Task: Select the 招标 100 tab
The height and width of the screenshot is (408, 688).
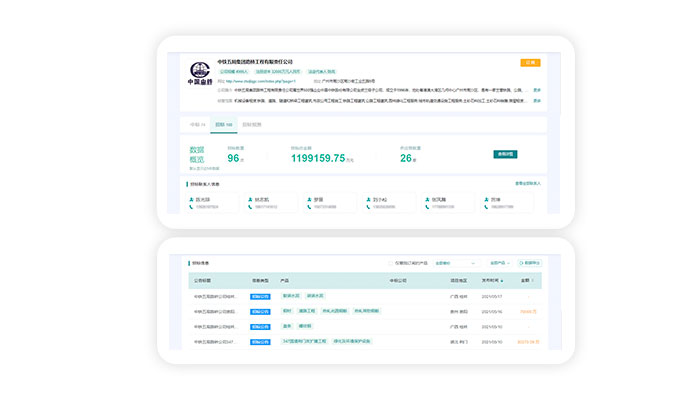Action: 224,125
